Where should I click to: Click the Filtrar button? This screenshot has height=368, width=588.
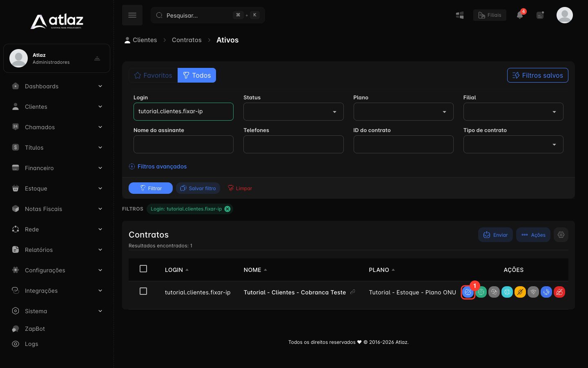tap(151, 188)
